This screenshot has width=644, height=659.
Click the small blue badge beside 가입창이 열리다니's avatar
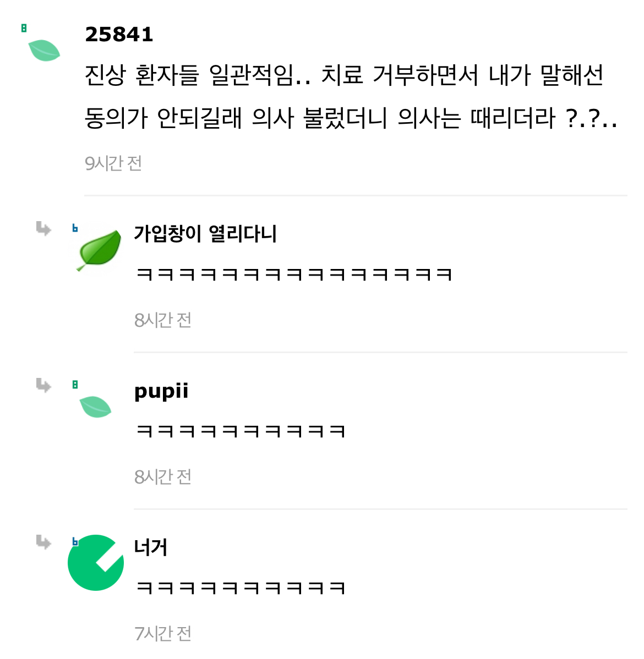(75, 228)
